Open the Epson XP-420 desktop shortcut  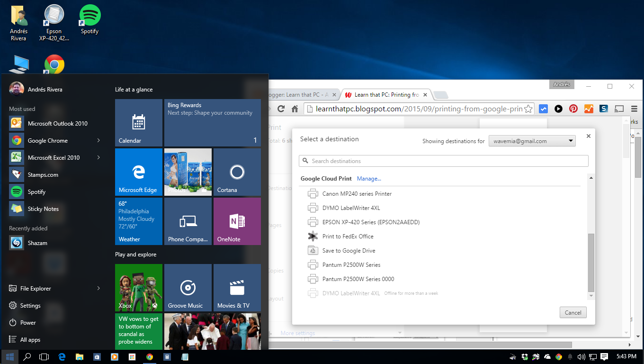(54, 23)
